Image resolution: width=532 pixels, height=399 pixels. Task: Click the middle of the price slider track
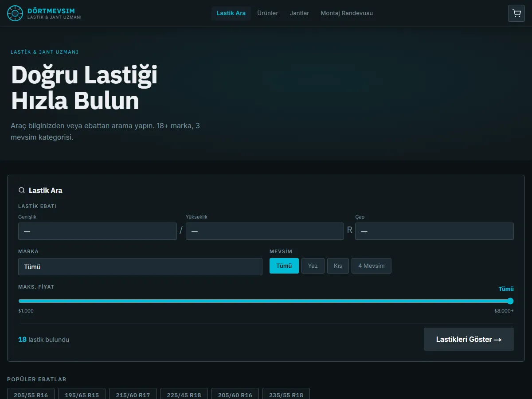[x=266, y=301]
